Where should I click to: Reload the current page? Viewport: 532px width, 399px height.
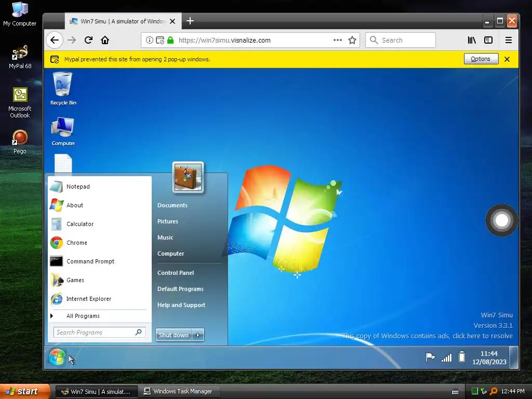(88, 40)
